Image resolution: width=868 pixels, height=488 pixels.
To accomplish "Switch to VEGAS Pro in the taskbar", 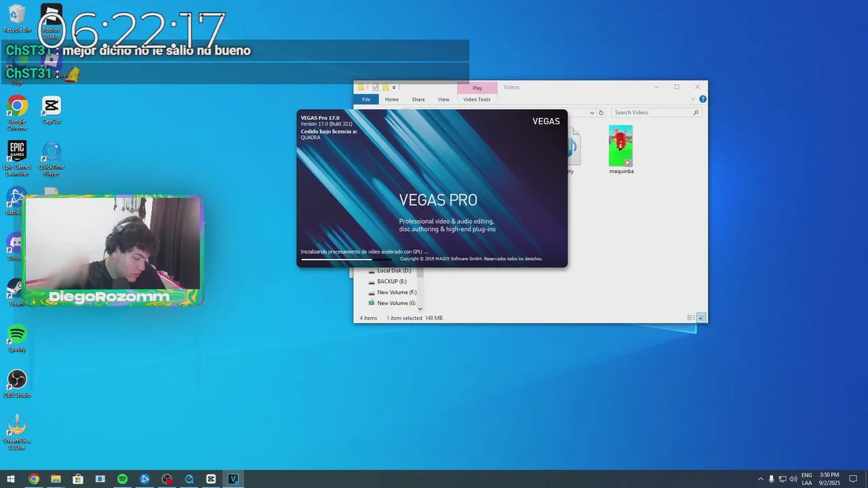I will point(233,479).
